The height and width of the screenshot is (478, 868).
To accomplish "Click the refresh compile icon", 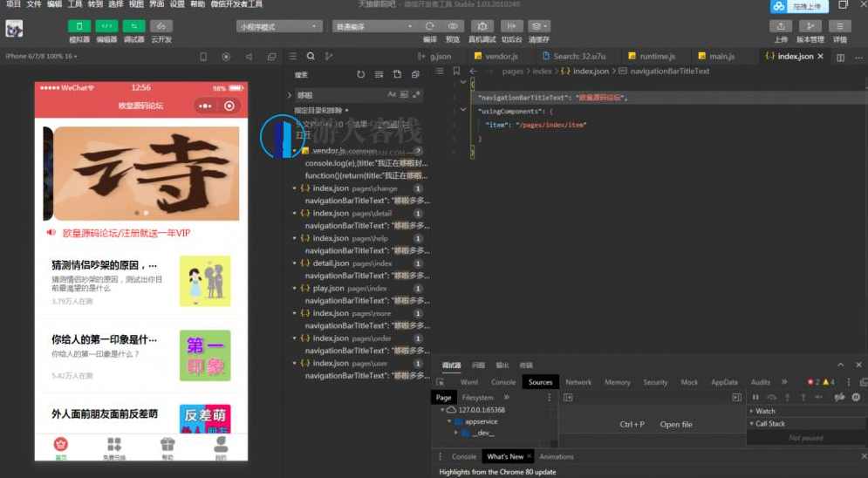I will (430, 26).
